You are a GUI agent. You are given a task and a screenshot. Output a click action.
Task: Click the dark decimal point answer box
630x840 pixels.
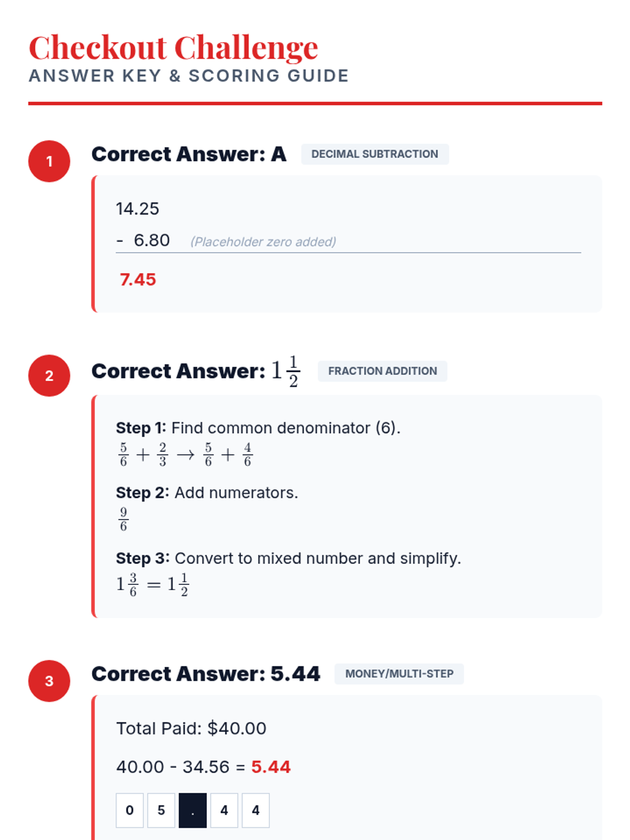tap(193, 811)
